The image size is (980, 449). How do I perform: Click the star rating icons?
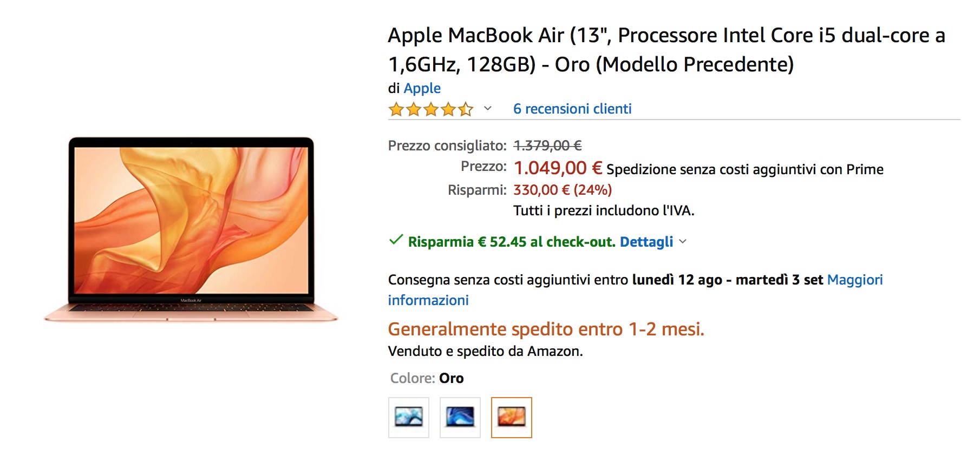coord(430,110)
